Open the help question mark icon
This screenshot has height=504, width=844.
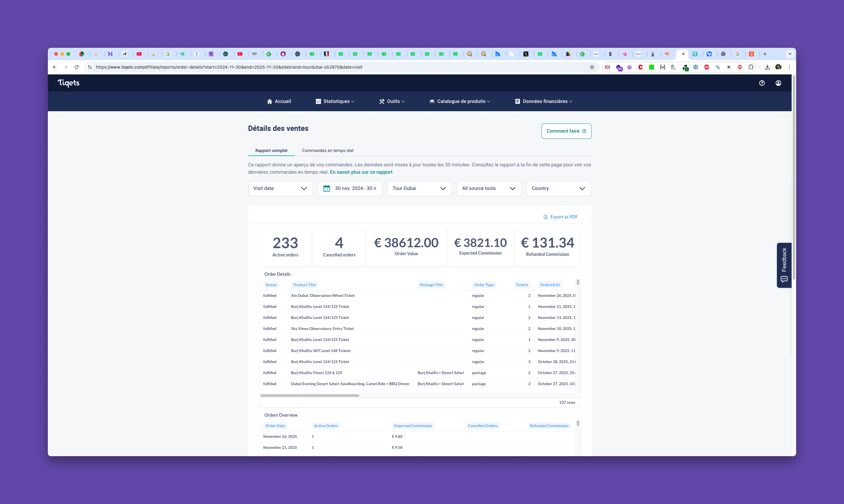click(762, 83)
